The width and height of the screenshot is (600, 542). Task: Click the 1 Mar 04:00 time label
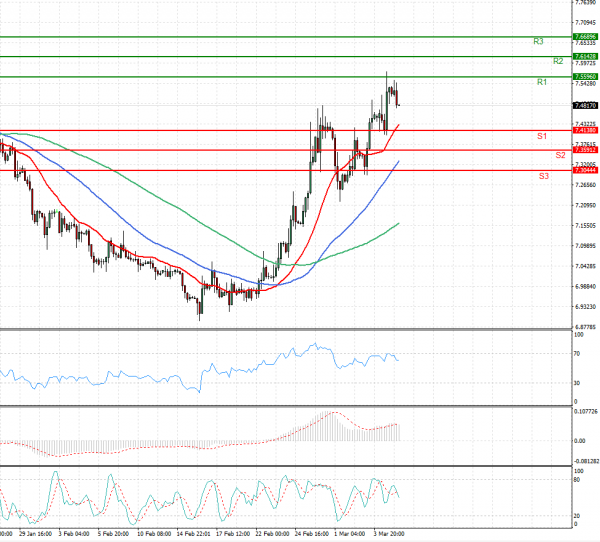(x=349, y=534)
